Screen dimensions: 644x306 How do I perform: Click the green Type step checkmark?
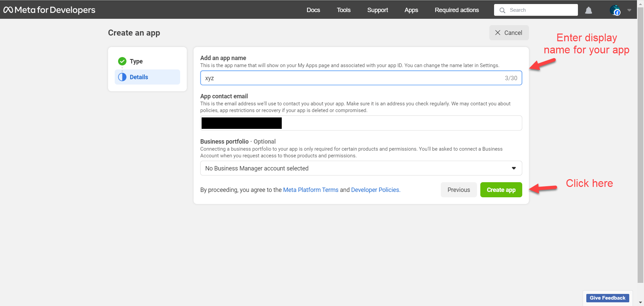[x=122, y=61]
